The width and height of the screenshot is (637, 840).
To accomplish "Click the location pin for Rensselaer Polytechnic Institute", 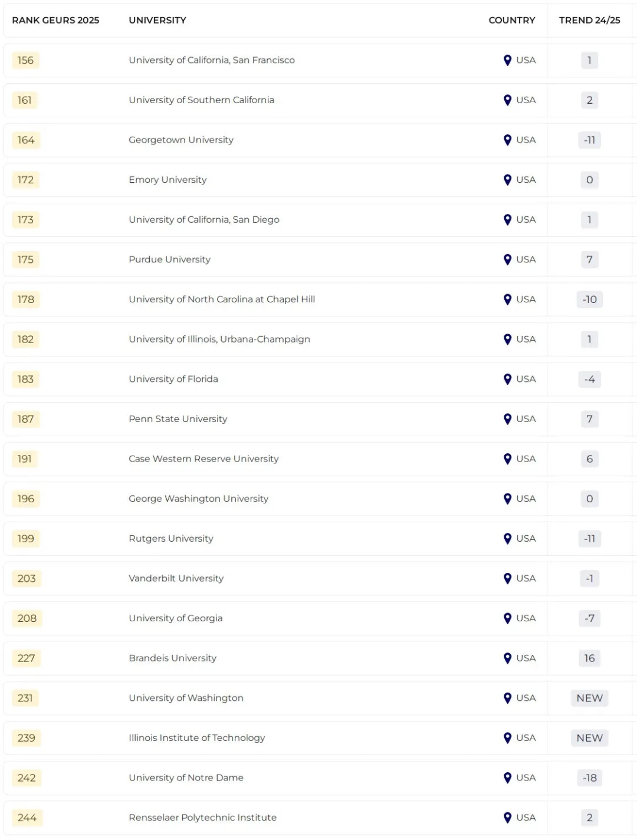I will click(507, 818).
